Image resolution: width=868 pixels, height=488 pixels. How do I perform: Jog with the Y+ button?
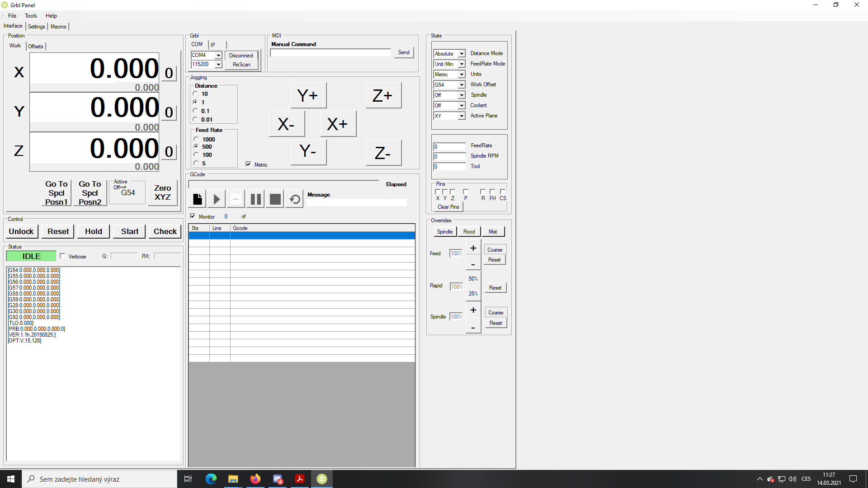click(x=308, y=95)
